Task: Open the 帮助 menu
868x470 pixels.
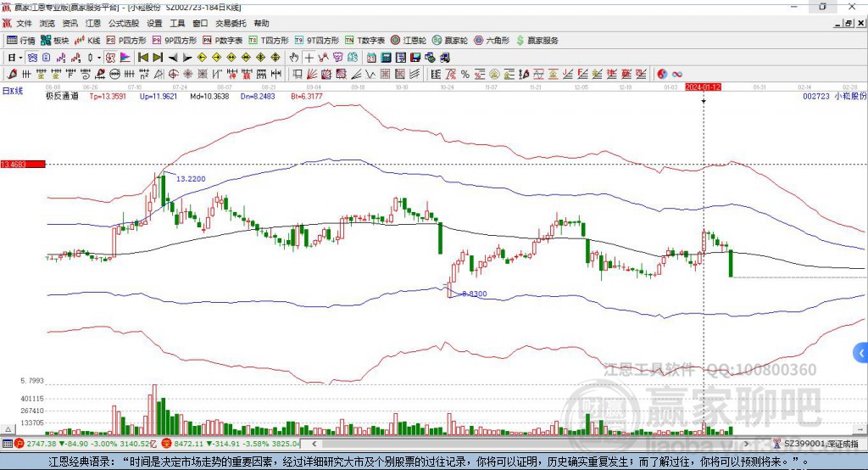Action: click(261, 23)
